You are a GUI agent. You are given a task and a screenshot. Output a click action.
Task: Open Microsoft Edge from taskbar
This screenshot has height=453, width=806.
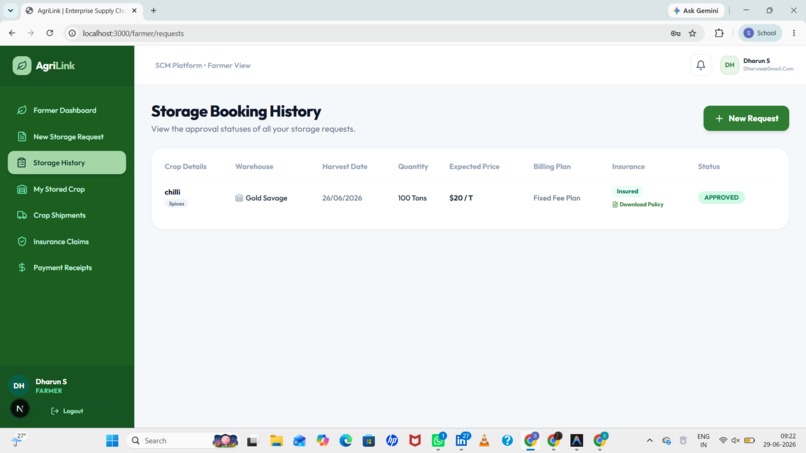[x=345, y=441]
